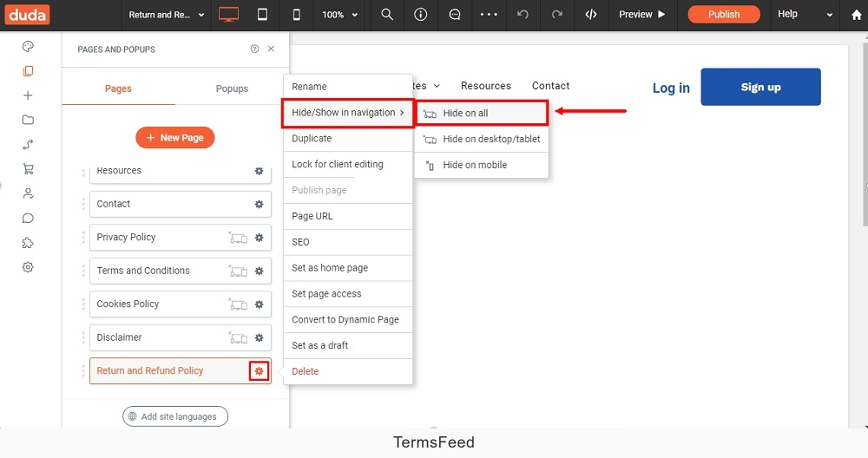The width and height of the screenshot is (868, 458).
Task: Choose Rename from context menu
Action: (348, 87)
